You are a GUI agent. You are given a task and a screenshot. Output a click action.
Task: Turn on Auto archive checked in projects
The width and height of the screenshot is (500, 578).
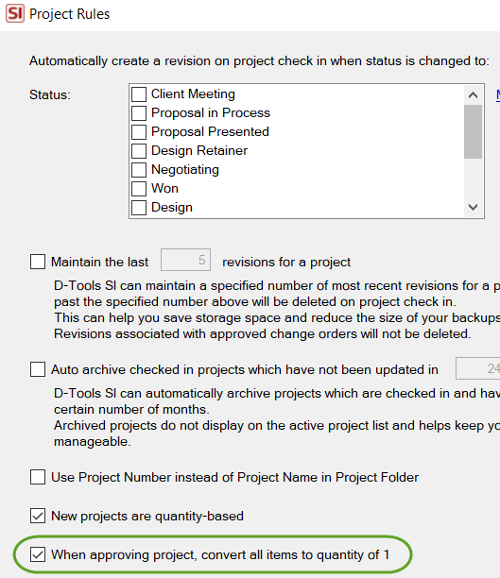tap(38, 369)
